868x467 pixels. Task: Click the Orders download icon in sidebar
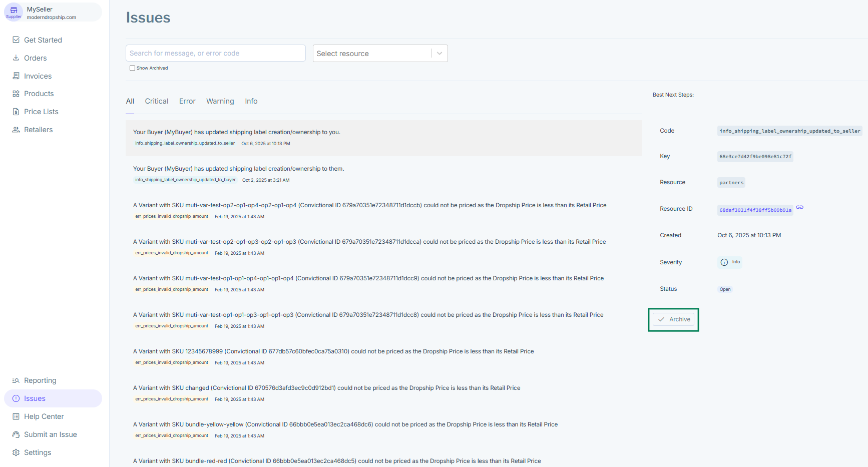[x=16, y=58]
